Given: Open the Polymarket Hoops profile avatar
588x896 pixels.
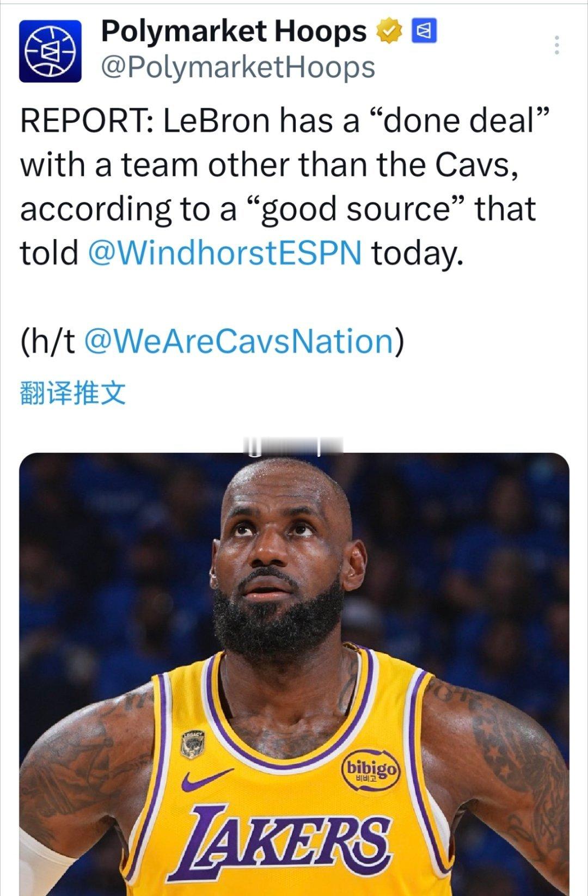Looking at the screenshot, I should click(x=50, y=51).
